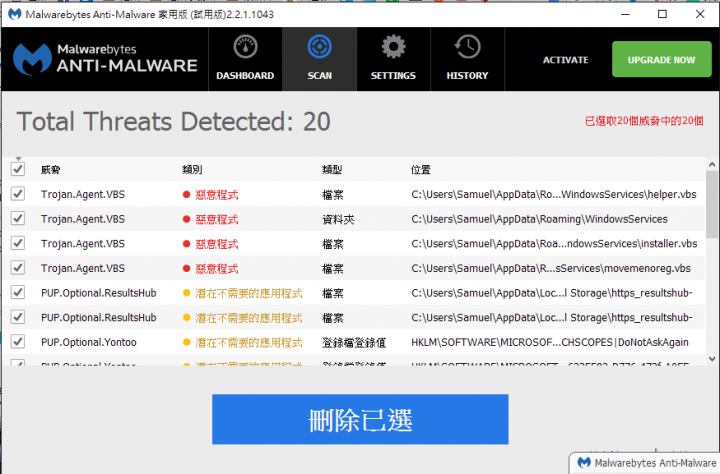Sort by the 類別 column header
The width and height of the screenshot is (720, 474).
point(192,170)
